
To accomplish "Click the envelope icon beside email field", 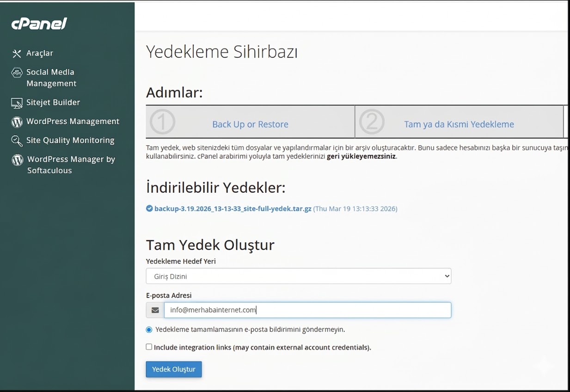I will click(x=155, y=310).
